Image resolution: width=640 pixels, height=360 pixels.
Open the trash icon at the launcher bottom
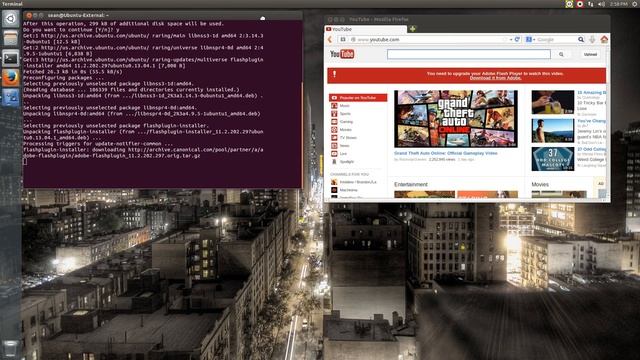(11, 349)
